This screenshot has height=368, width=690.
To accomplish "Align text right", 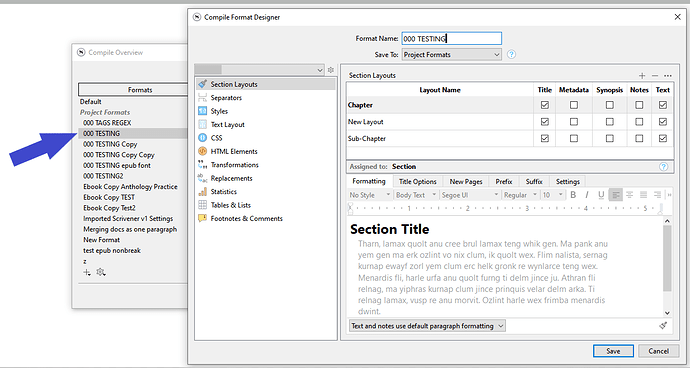I will point(657,195).
